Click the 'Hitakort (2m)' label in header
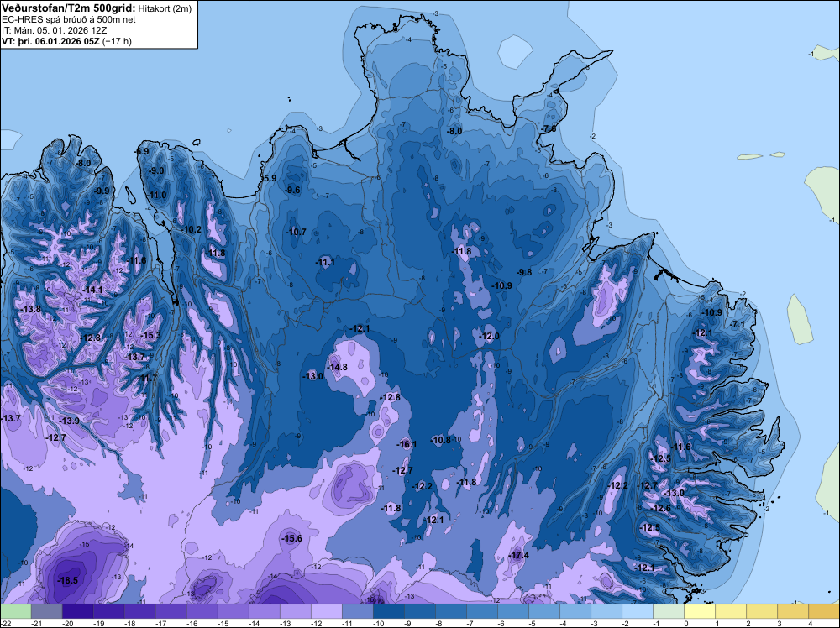The height and width of the screenshot is (628, 840). tap(165, 8)
